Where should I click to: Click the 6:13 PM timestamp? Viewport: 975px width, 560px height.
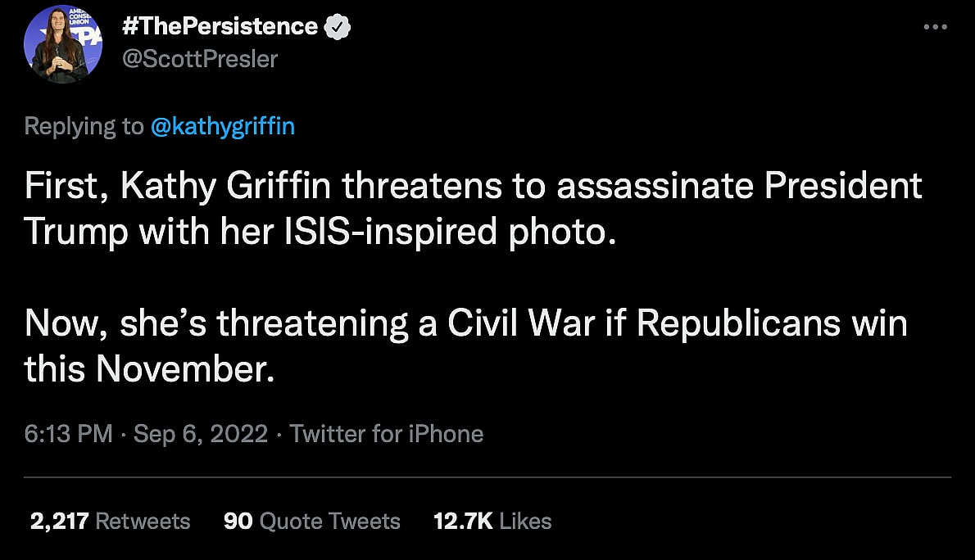[x=68, y=433]
